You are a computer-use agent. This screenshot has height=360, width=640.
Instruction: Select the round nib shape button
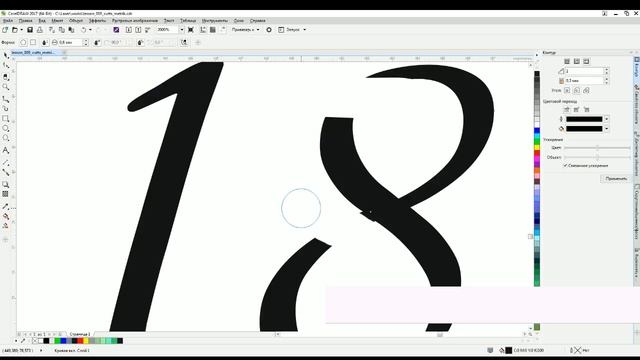(x=23, y=42)
